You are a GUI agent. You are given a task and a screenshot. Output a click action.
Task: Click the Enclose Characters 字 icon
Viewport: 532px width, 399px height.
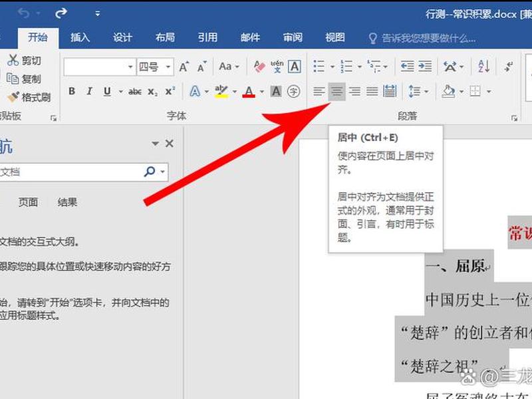point(293,91)
